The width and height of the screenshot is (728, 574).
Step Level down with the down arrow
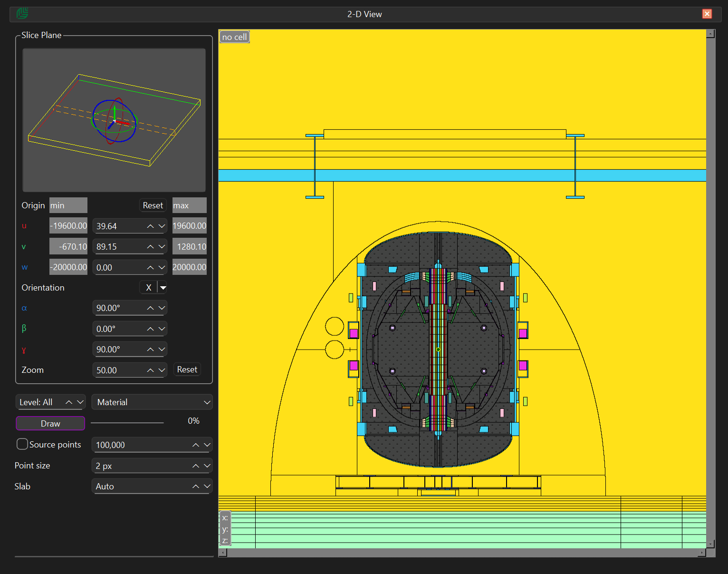point(80,402)
